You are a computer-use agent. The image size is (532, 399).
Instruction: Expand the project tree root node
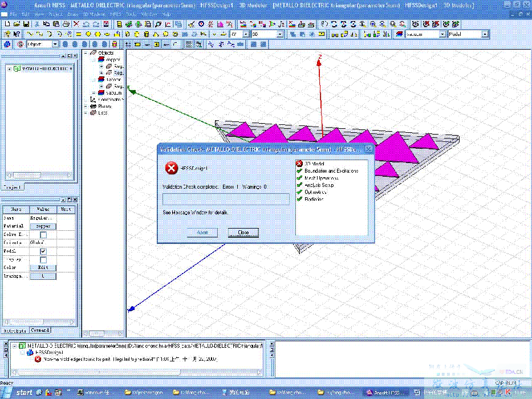(x=10, y=68)
